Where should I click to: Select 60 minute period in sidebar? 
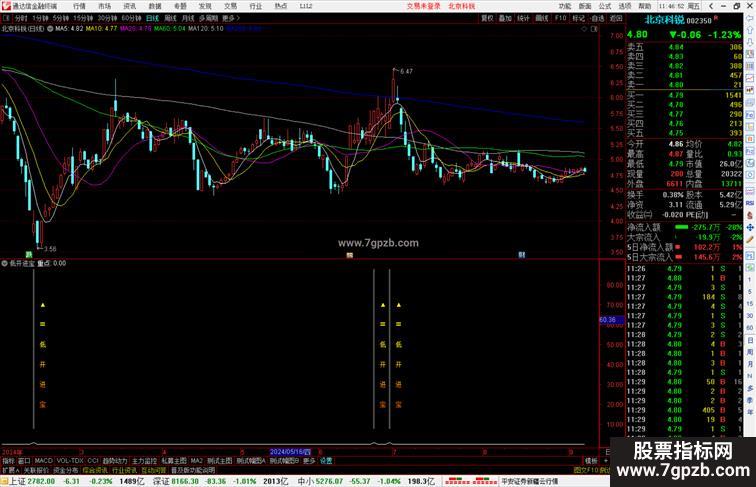click(750, 328)
